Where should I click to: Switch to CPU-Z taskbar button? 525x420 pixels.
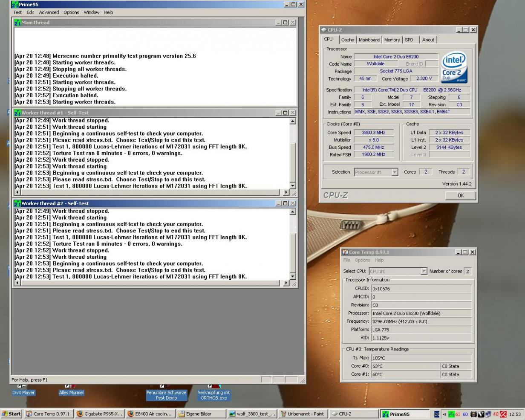point(353,414)
